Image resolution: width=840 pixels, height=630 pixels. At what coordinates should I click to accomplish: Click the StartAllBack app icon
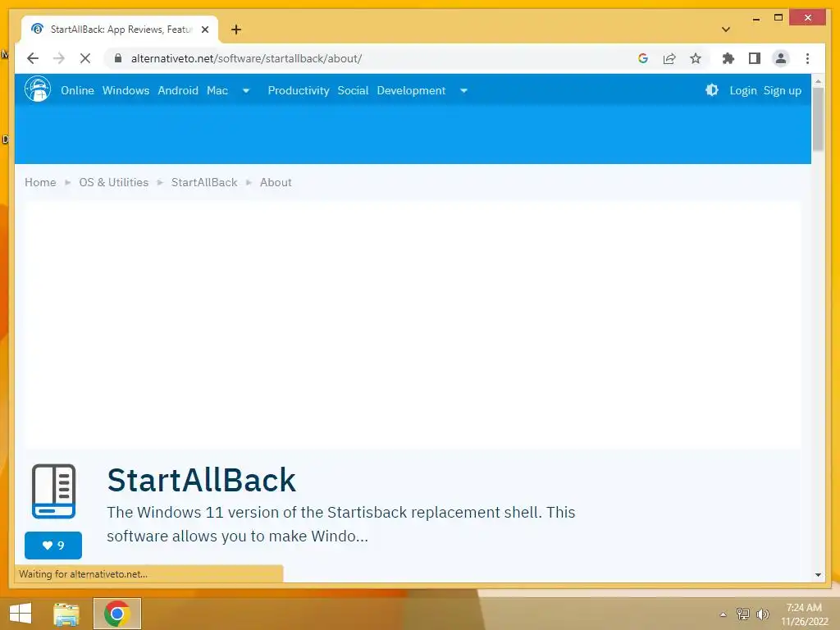pos(53,491)
